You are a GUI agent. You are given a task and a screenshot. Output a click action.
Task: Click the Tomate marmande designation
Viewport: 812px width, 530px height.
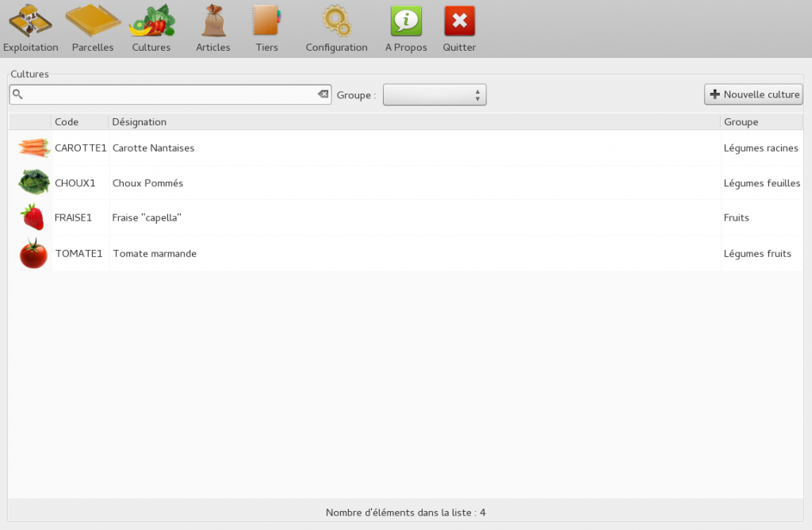pyautogui.click(x=155, y=253)
